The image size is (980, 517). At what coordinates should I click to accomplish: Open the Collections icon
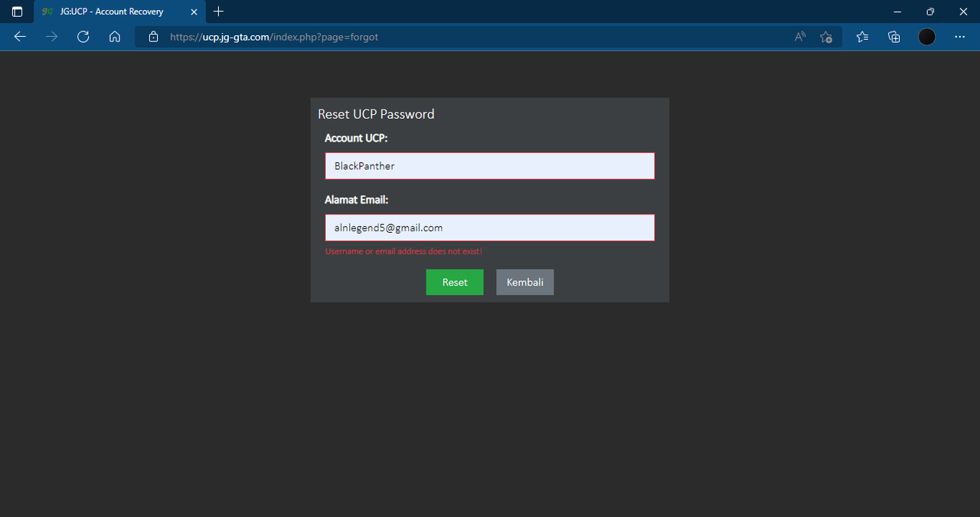click(x=893, y=37)
